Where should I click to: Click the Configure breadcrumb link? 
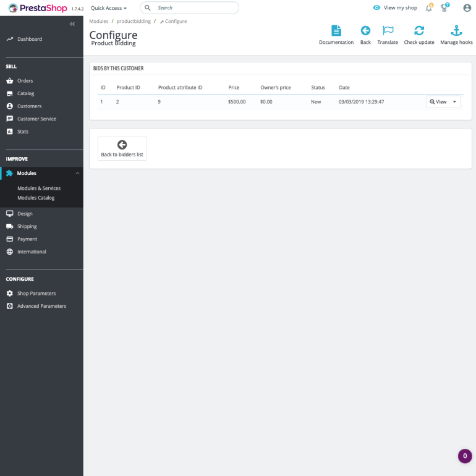coord(174,21)
